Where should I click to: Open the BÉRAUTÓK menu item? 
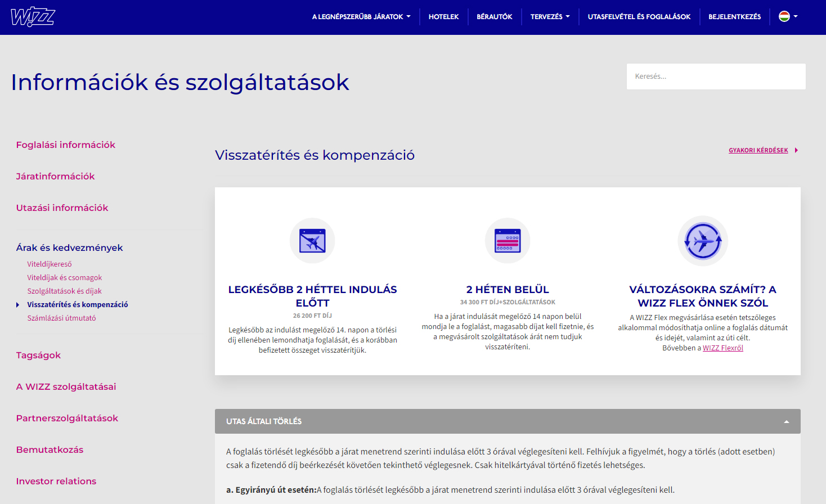(494, 16)
